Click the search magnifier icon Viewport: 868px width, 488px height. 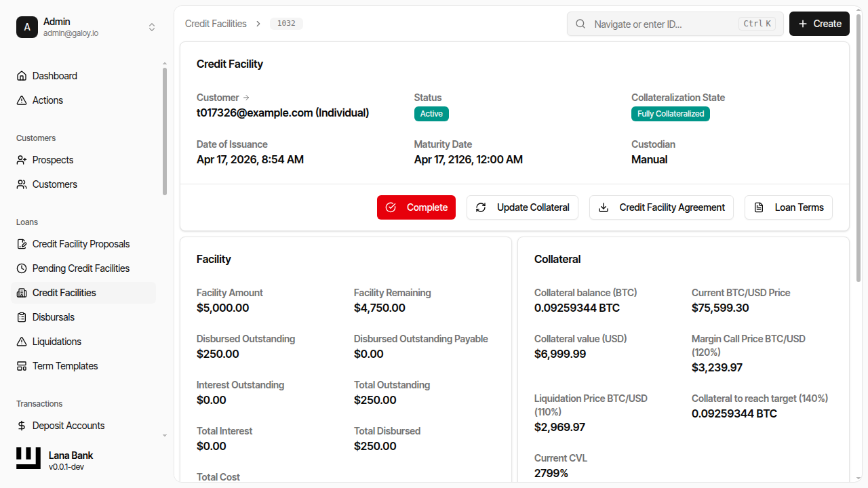click(580, 23)
